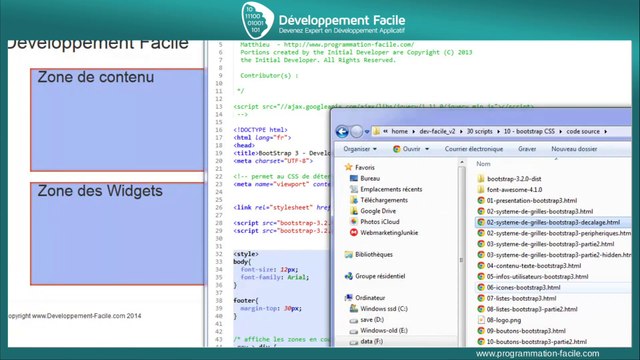Viewport: 640px width, 360px height.
Task: Click Graver in the Explorer toolbar
Action: click(527, 149)
